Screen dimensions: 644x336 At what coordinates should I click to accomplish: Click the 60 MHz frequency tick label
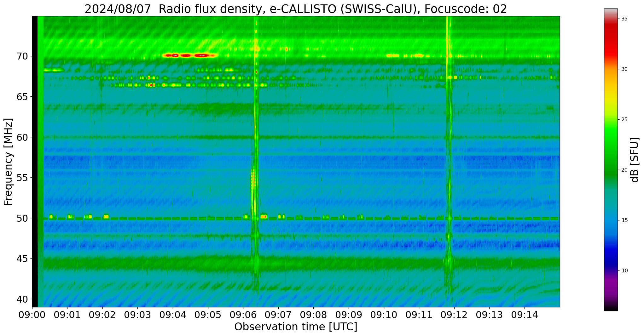click(22, 137)
